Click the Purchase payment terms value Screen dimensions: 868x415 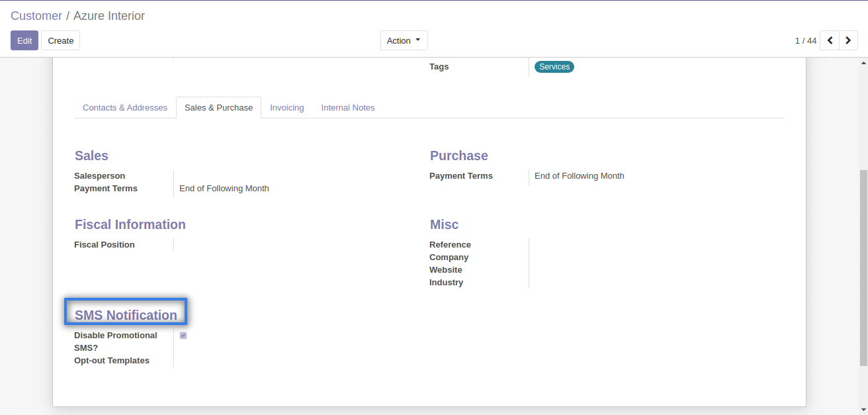[x=579, y=176]
